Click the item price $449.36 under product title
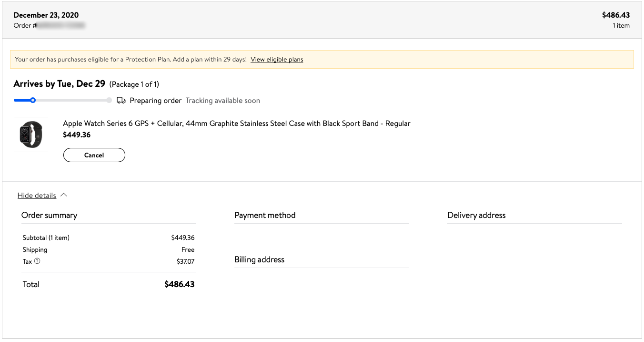Image resolution: width=644 pixels, height=342 pixels. [77, 135]
